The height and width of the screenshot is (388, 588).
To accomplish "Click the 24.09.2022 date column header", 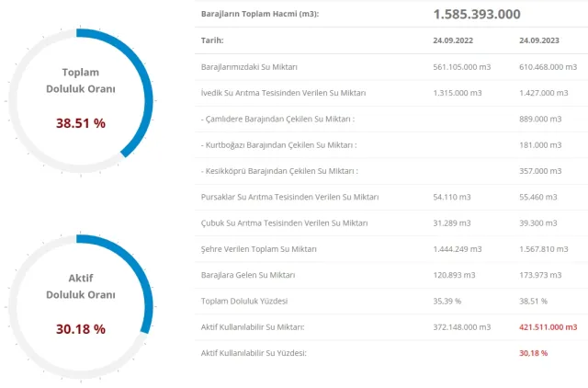I will click(451, 40).
